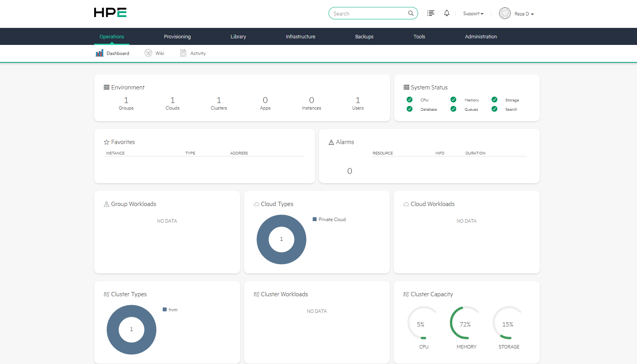Open the Administration tab
This screenshot has height=364, width=637.
pyautogui.click(x=480, y=37)
